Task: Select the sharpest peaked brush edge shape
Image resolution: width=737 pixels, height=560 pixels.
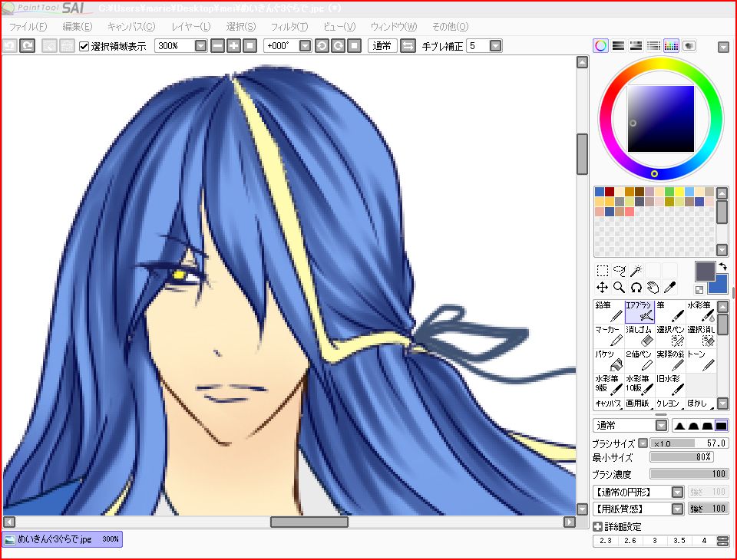Action: (679, 426)
